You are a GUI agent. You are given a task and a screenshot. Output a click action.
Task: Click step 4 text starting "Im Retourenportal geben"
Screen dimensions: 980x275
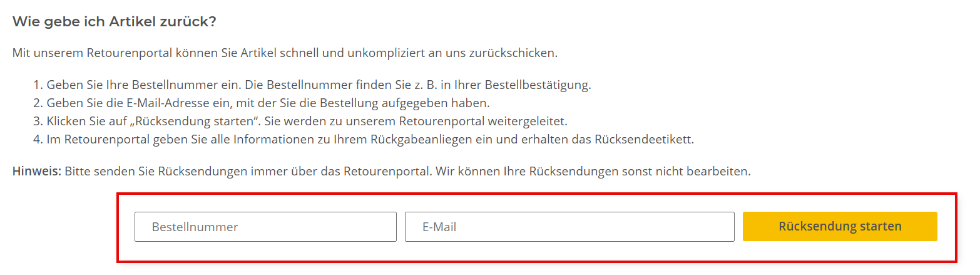(369, 139)
